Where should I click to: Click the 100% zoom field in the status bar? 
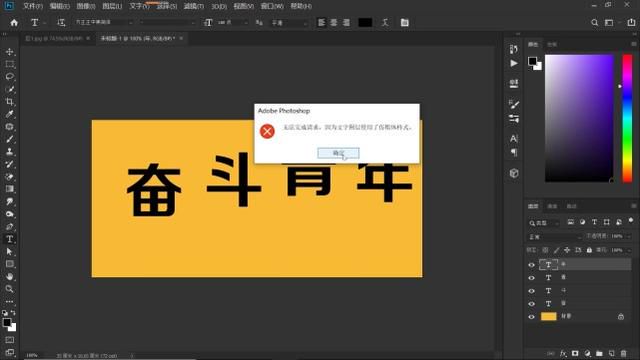tap(32, 356)
